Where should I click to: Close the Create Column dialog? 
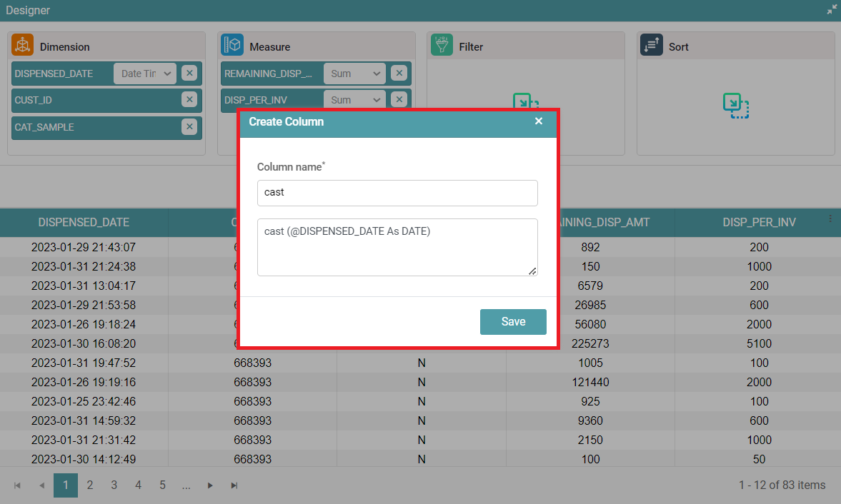pyautogui.click(x=539, y=121)
